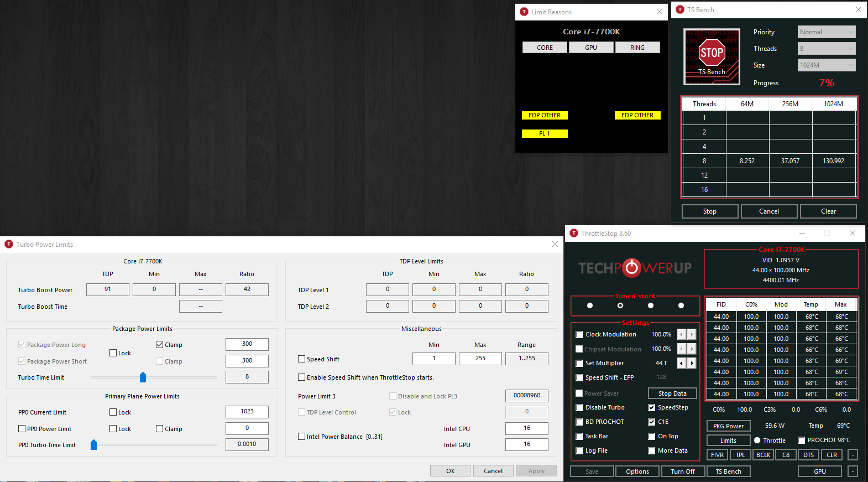
Task: Open the FIVR settings
Action: (x=717, y=455)
